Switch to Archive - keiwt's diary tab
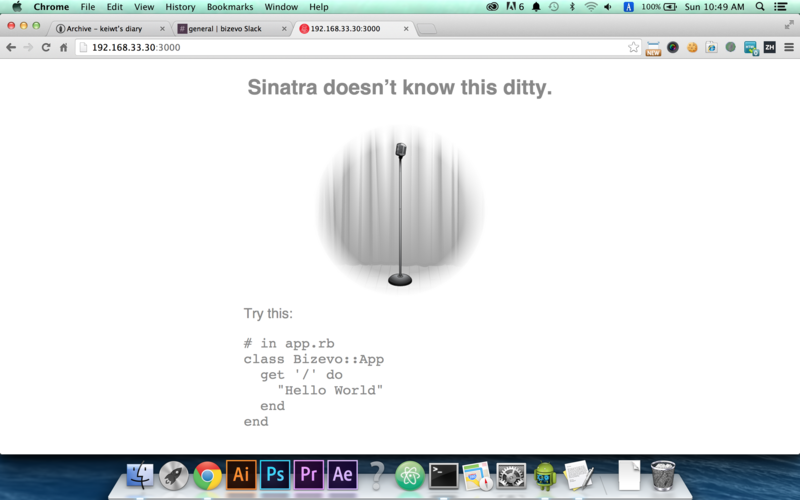 click(x=110, y=29)
